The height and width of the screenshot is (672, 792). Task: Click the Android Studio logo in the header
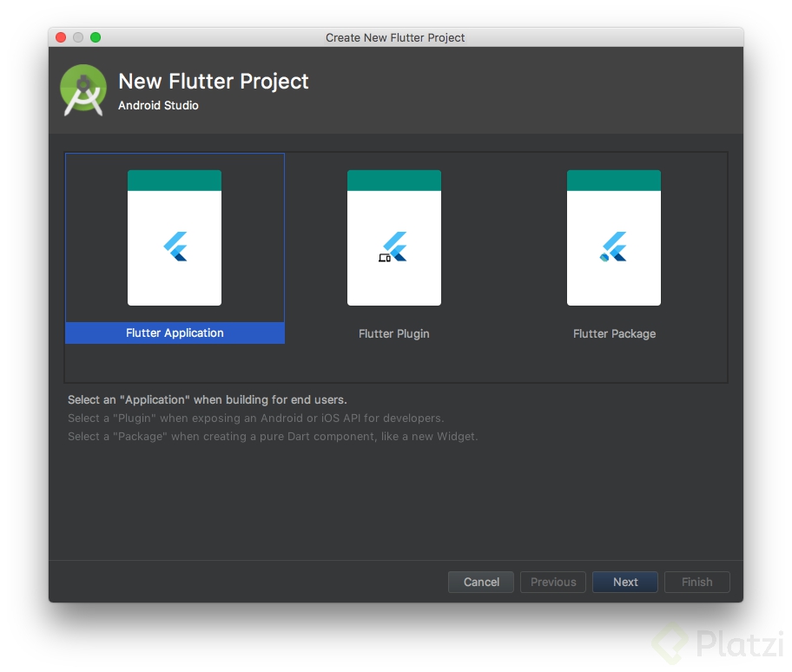point(82,89)
